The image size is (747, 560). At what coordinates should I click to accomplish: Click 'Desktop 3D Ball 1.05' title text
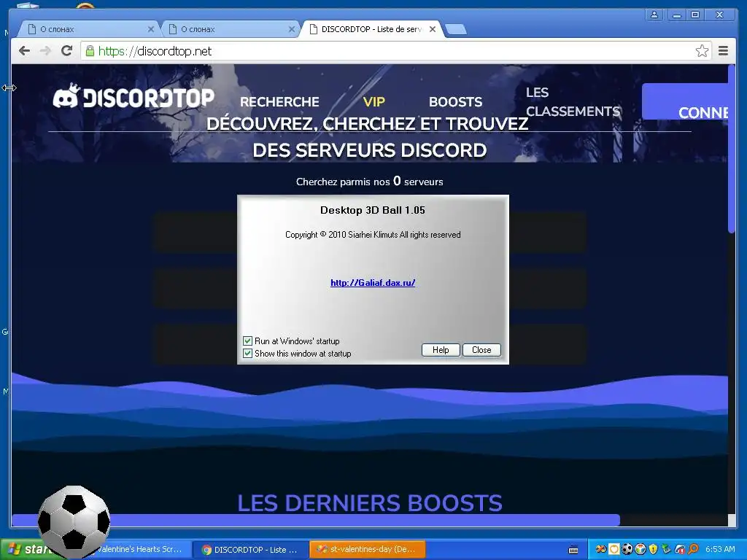coord(373,210)
